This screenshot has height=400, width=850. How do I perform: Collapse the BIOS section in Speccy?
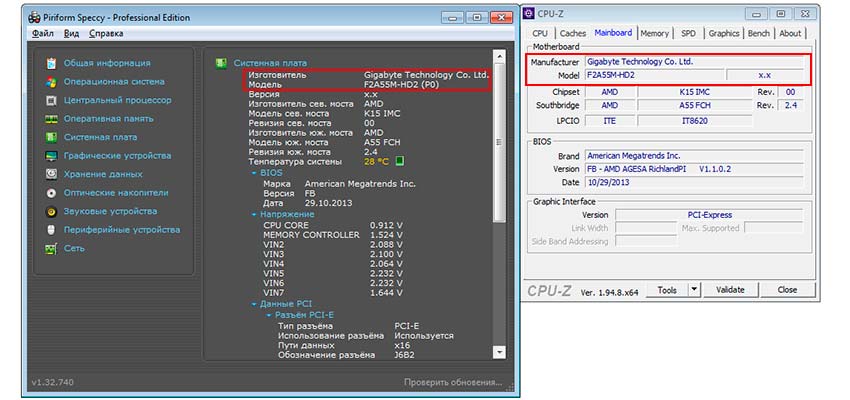pos(252,172)
